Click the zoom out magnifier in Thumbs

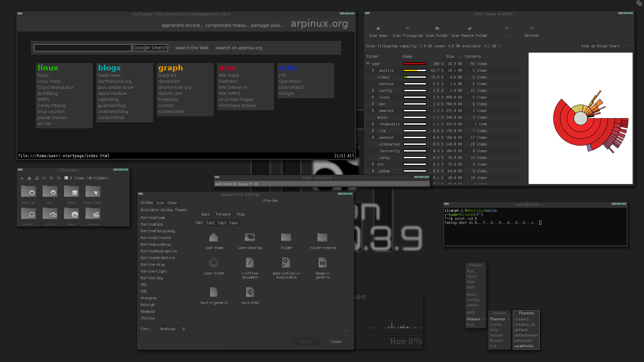coord(59,178)
